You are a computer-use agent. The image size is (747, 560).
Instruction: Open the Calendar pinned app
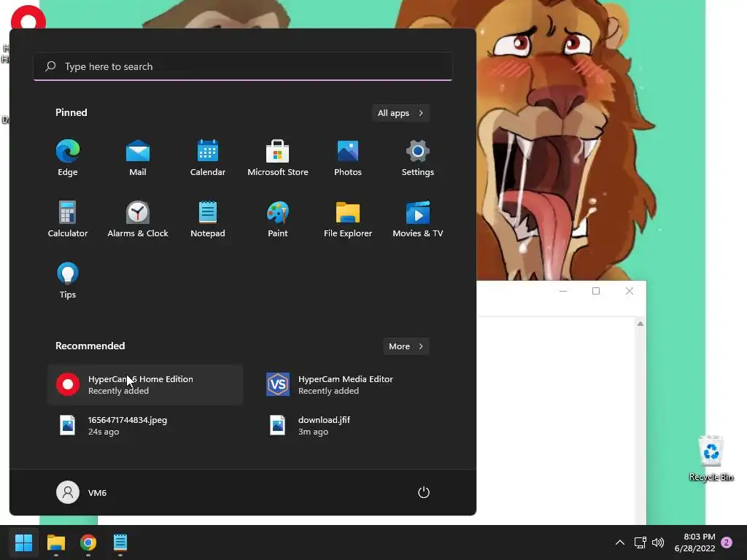pos(208,158)
